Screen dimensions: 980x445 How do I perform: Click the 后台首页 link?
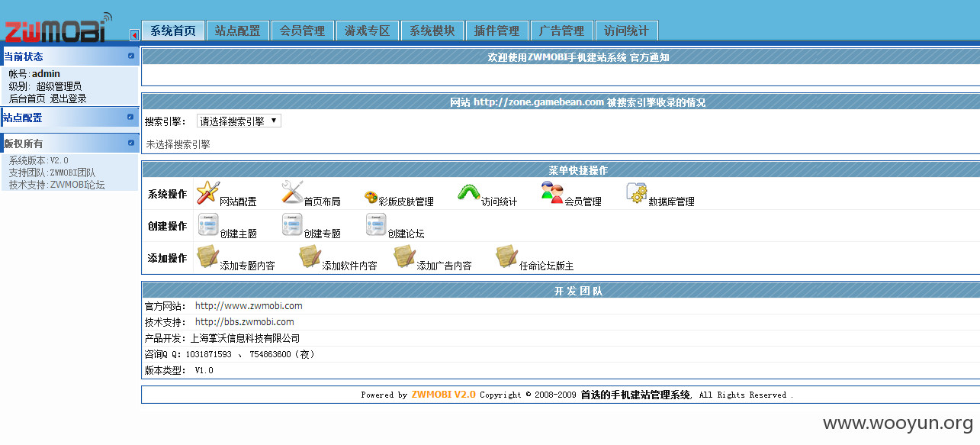coord(27,98)
